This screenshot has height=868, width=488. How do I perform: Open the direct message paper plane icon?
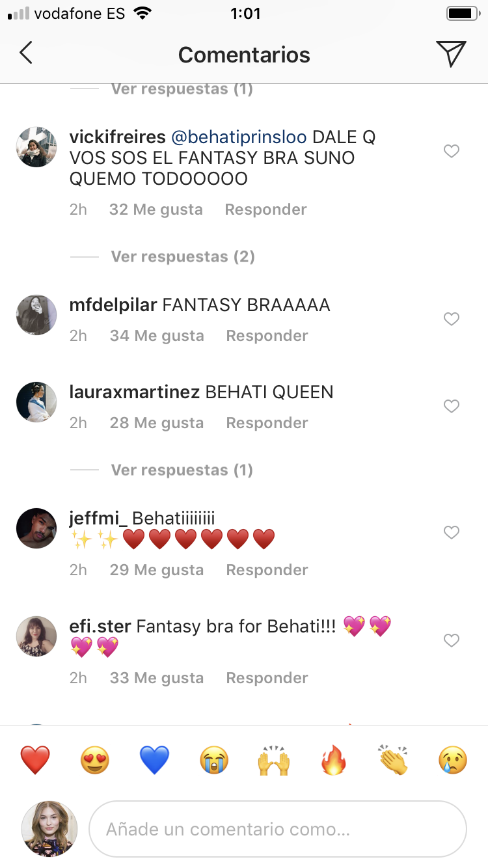[x=451, y=53]
